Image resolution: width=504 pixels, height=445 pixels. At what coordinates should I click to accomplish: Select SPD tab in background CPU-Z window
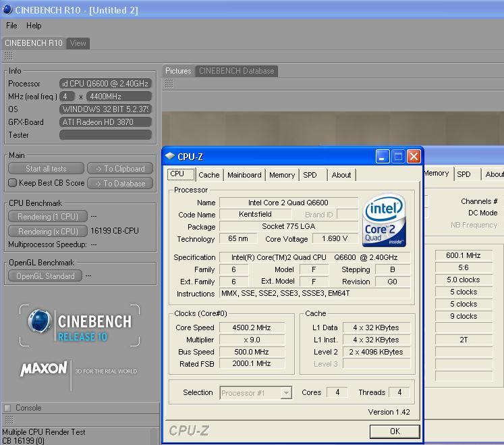pyautogui.click(x=467, y=174)
